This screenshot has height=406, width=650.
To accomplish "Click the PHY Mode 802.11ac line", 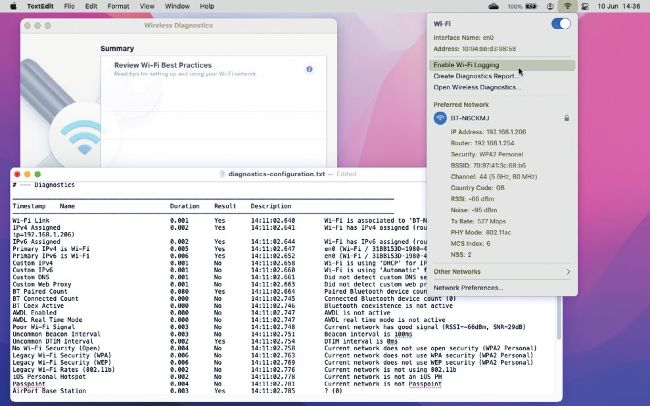I will coord(480,233).
